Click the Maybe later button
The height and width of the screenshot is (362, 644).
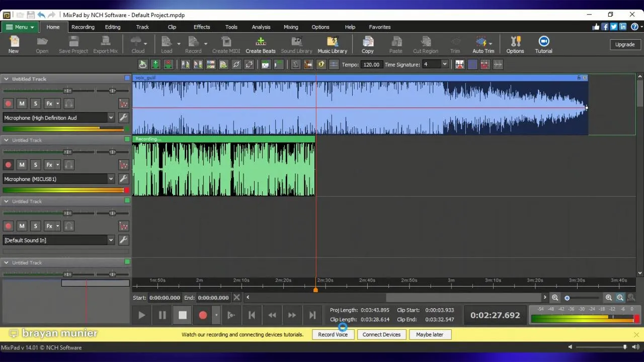coord(430,334)
